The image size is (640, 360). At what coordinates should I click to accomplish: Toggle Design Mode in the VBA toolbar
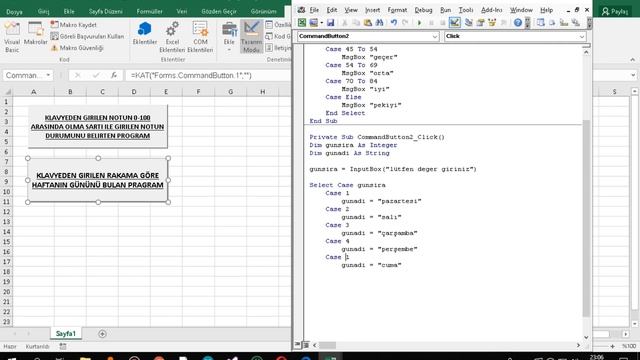pyautogui.click(x=454, y=23)
